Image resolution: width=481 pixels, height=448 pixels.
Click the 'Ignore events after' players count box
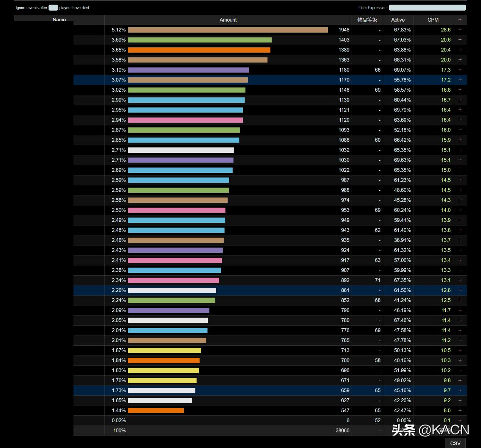[x=53, y=8]
